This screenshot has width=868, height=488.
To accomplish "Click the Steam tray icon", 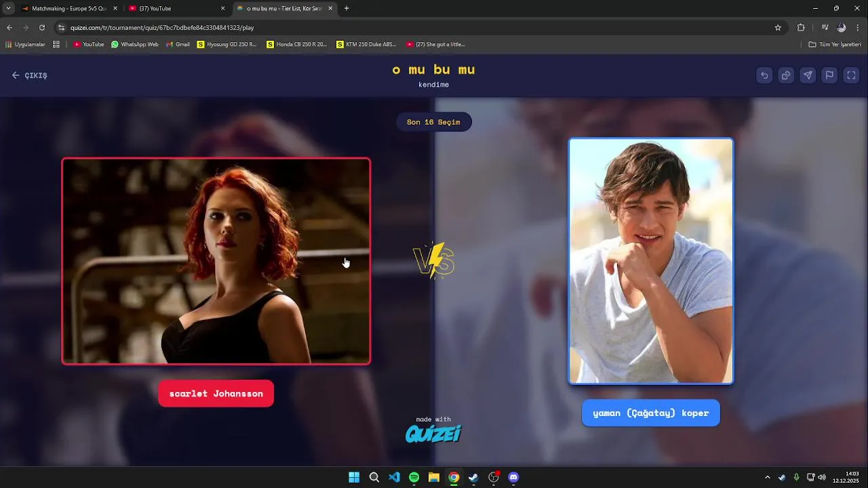I will (x=782, y=477).
